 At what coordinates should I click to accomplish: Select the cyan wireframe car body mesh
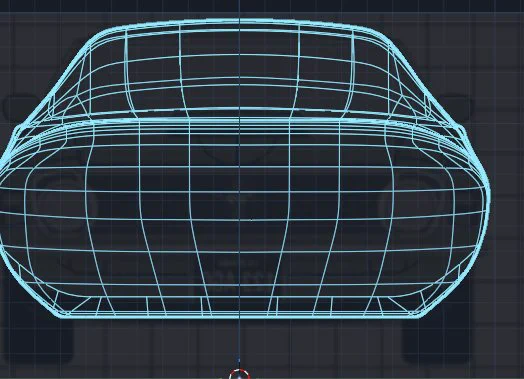pos(244,169)
